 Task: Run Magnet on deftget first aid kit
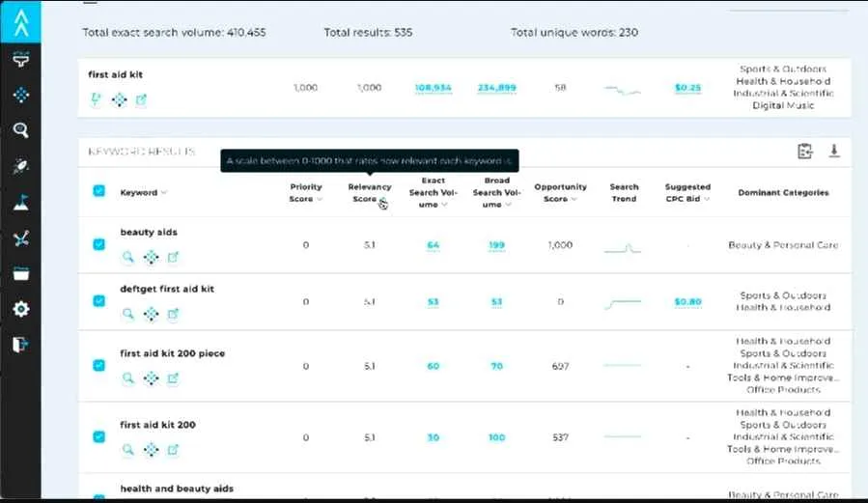[x=151, y=314]
